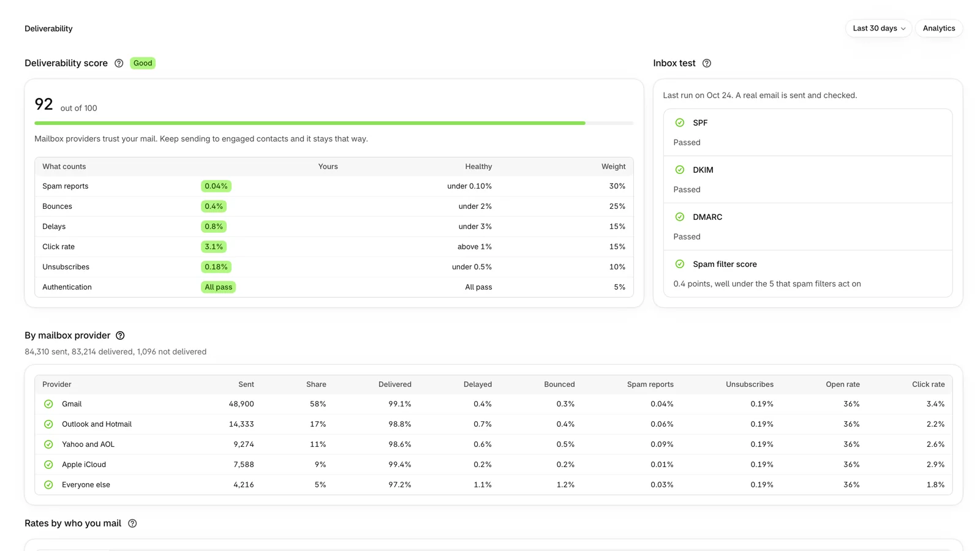Click DMARC passed check icon

click(x=680, y=217)
